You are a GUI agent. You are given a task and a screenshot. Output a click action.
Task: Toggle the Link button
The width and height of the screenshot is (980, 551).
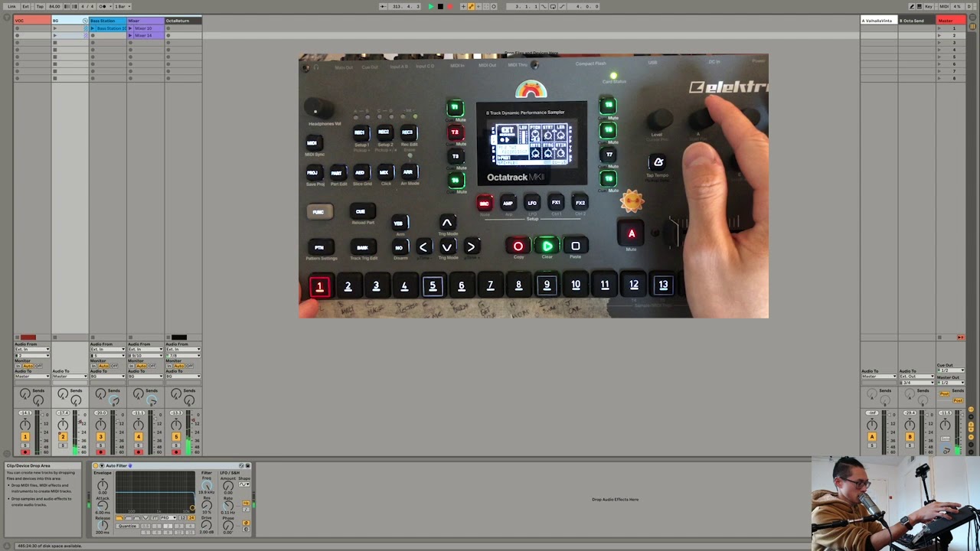coord(11,6)
